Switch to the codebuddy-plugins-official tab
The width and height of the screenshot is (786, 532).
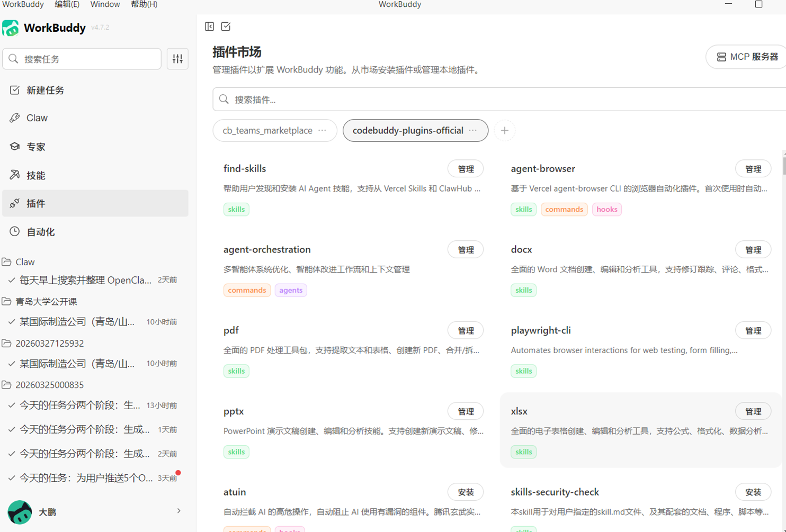click(x=415, y=130)
